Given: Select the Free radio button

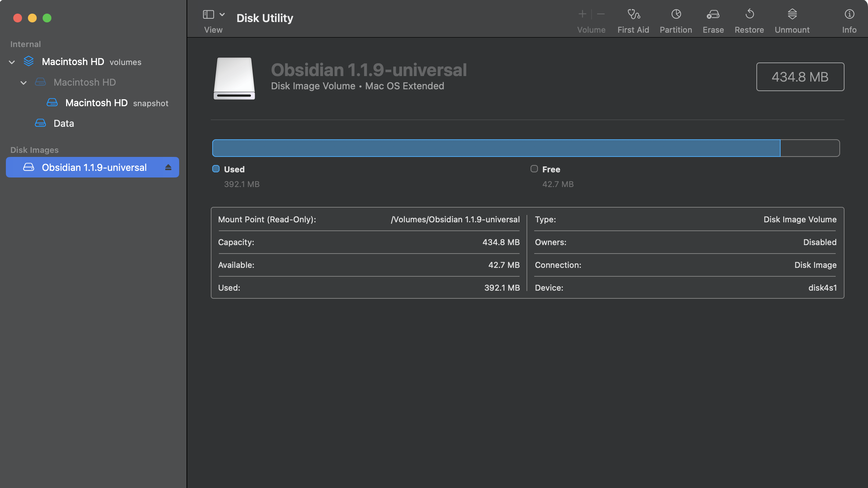Looking at the screenshot, I should [x=534, y=169].
